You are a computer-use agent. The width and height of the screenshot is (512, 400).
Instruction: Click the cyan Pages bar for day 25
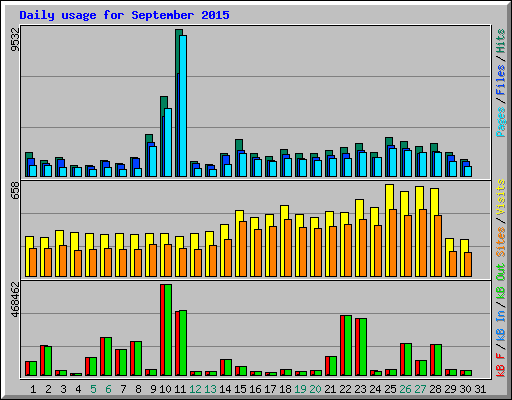(393, 162)
